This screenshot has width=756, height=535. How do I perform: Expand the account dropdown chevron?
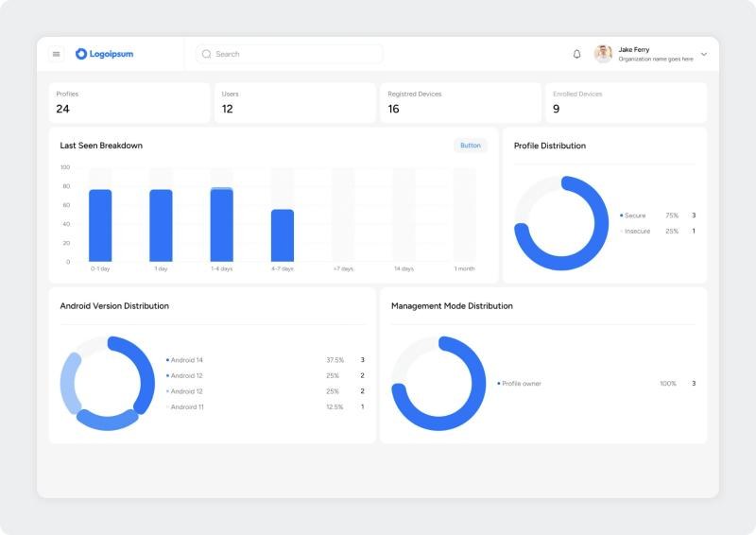point(704,54)
